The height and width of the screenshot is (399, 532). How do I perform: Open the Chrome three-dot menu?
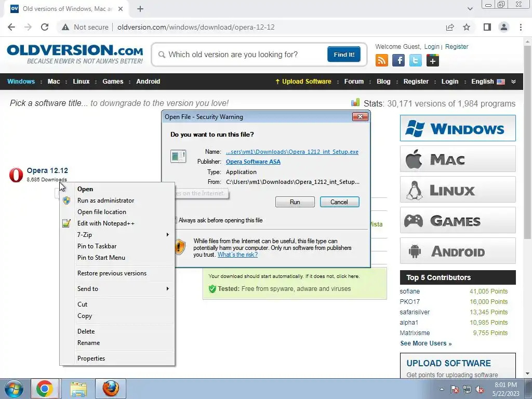(x=521, y=27)
